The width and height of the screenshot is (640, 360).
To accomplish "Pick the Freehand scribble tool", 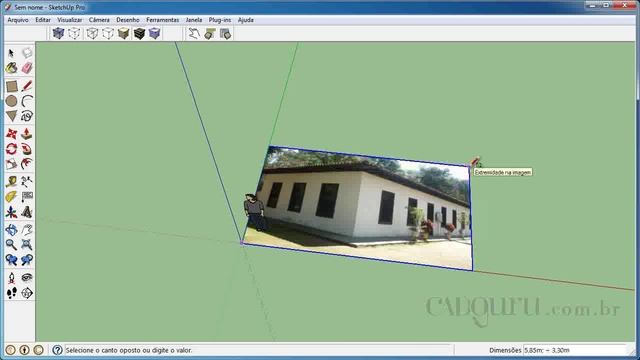I will point(27,116).
